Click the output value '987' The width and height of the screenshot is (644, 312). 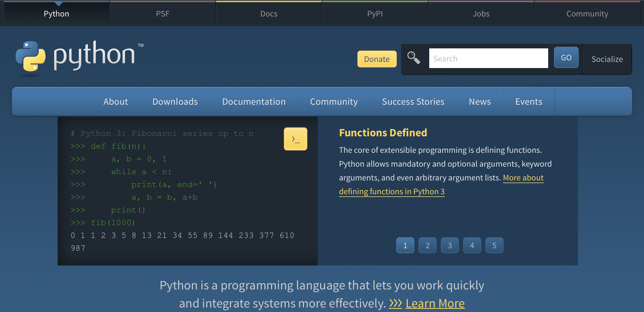click(x=78, y=248)
